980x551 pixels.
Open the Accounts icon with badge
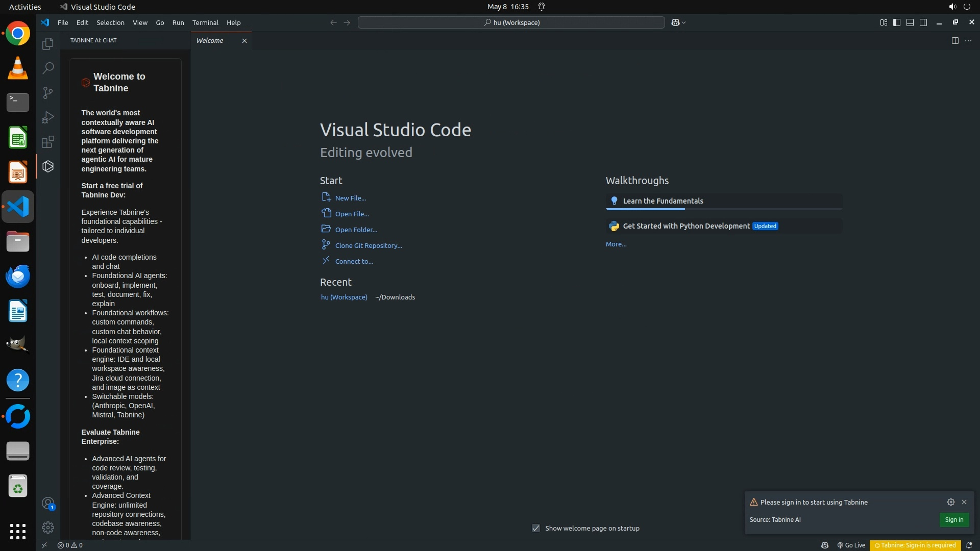(48, 504)
